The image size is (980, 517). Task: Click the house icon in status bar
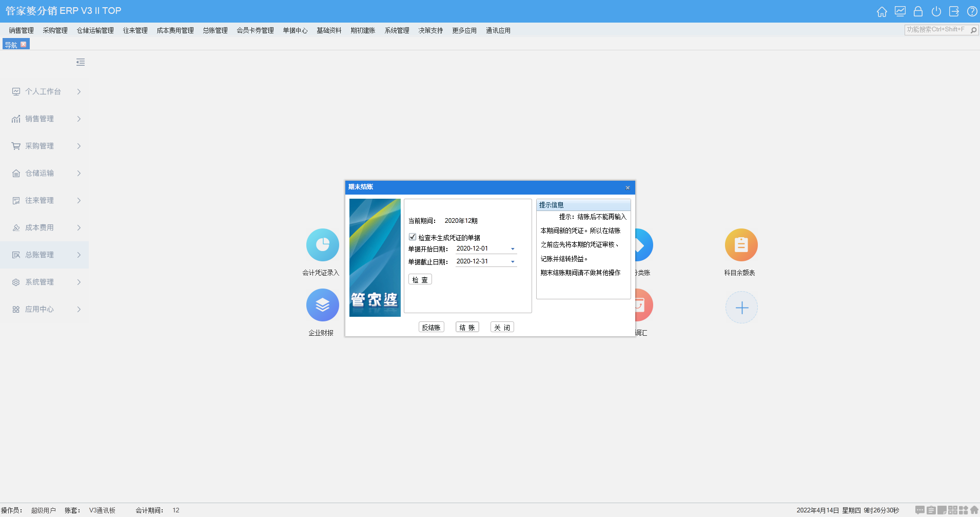tap(974, 510)
